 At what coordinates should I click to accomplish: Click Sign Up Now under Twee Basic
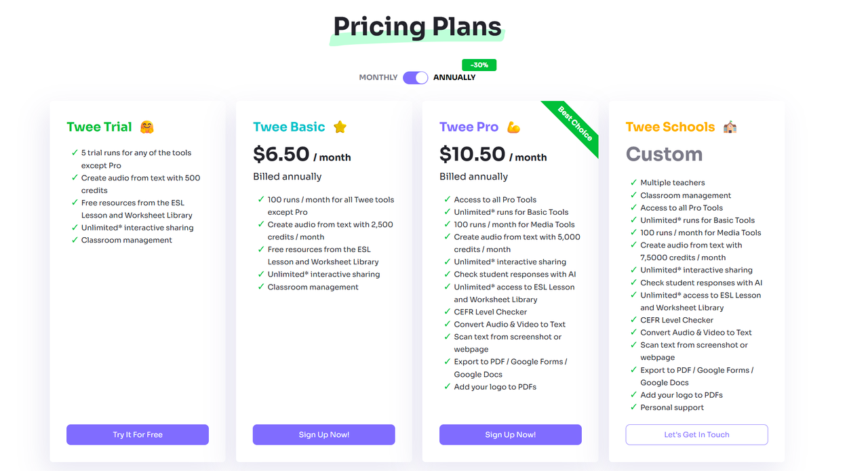(x=323, y=434)
